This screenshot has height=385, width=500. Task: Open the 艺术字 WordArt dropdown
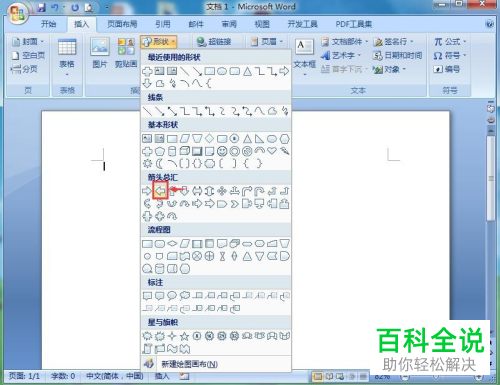(341, 55)
